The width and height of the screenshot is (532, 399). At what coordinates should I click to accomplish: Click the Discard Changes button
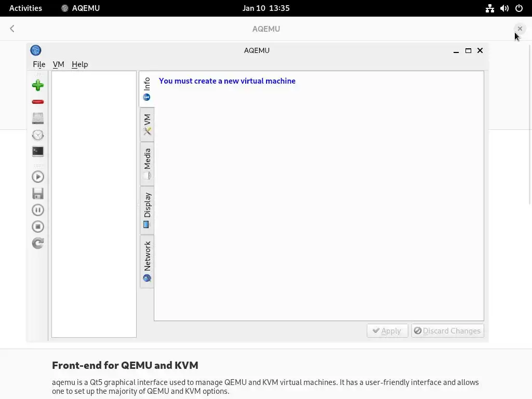(x=447, y=330)
